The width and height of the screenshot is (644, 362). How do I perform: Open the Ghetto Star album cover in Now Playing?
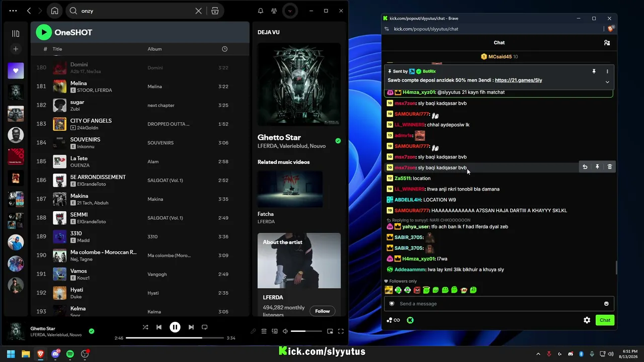(x=299, y=84)
